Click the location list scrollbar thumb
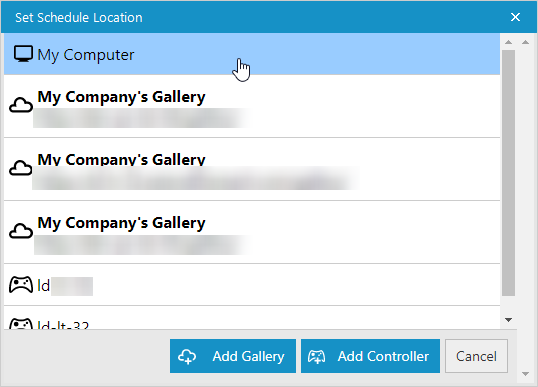 pyautogui.click(x=508, y=173)
